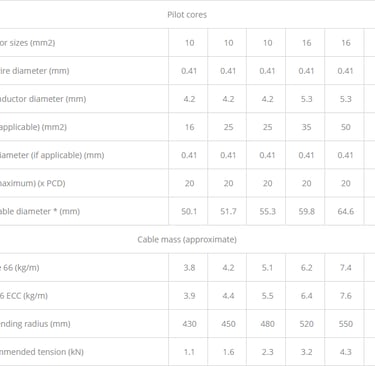Click the 430 bending radius value

pyautogui.click(x=189, y=324)
